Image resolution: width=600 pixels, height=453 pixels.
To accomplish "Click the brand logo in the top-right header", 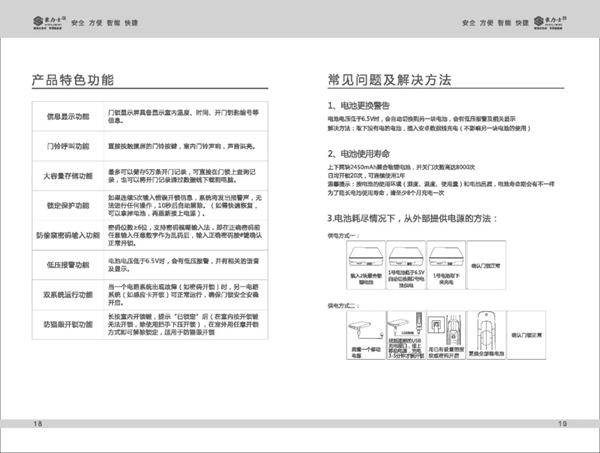I will point(550,23).
